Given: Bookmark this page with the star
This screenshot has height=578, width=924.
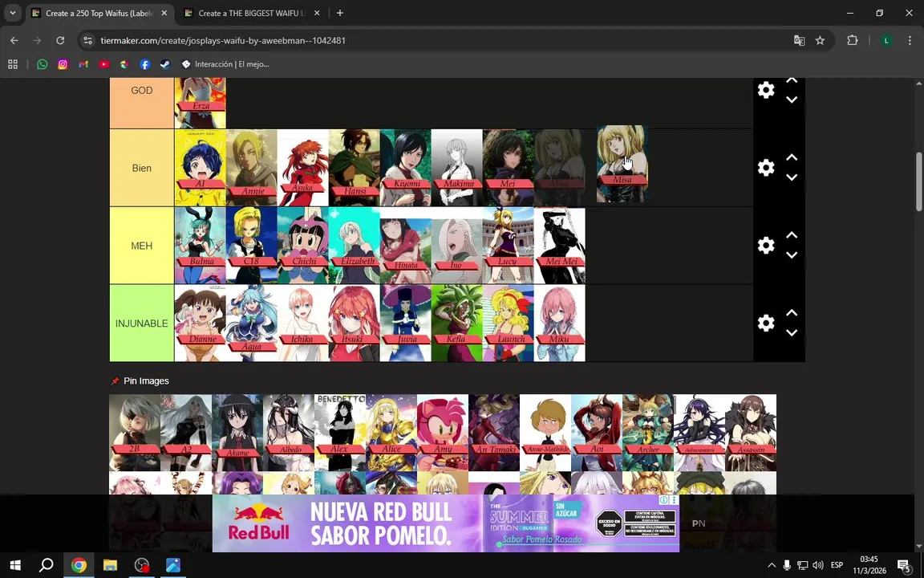Looking at the screenshot, I should click(x=820, y=40).
